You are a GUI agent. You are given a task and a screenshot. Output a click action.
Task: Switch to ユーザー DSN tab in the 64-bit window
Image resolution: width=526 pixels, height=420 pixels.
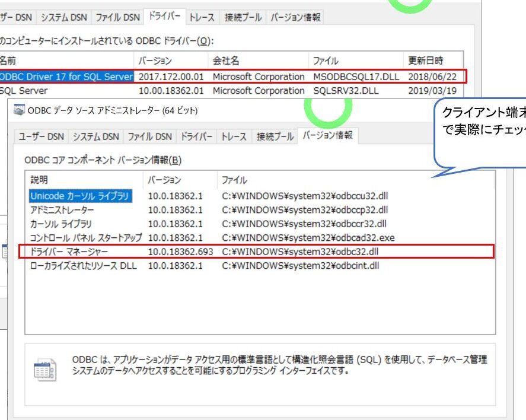click(41, 136)
